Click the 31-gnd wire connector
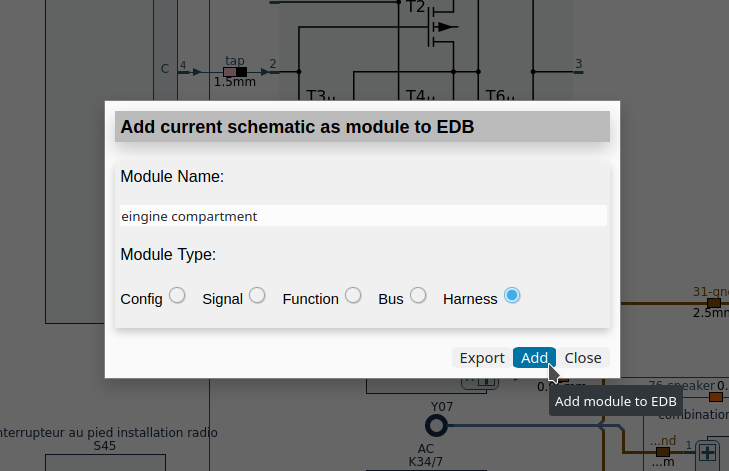Image resolution: width=729 pixels, height=471 pixels. coord(713,302)
